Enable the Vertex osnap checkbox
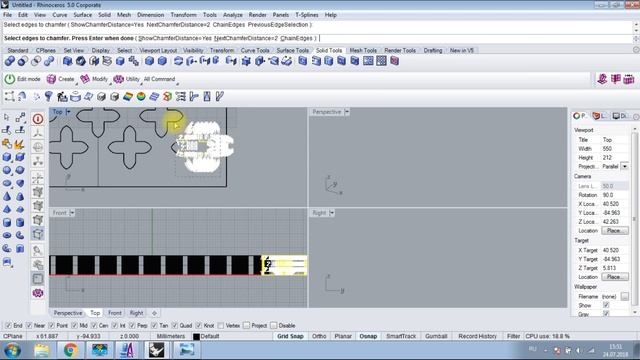The width and height of the screenshot is (640, 360). pyautogui.click(x=221, y=326)
